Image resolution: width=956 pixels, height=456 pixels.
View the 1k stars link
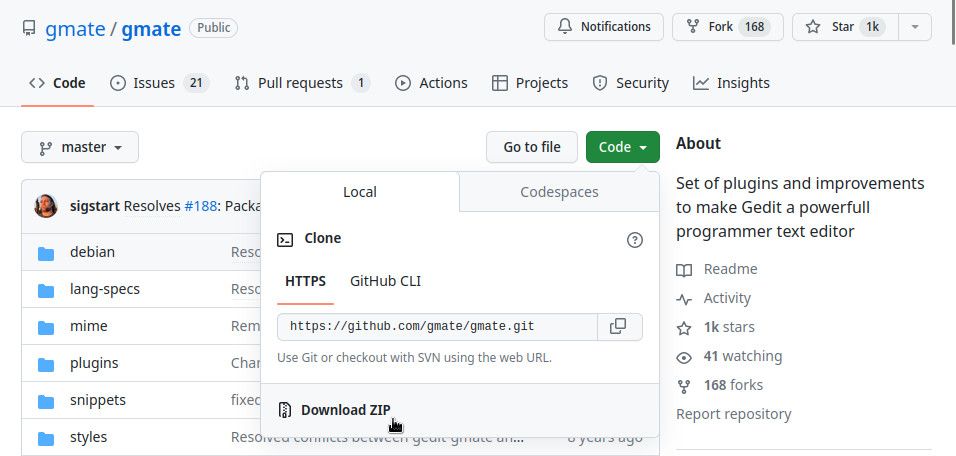tap(715, 327)
